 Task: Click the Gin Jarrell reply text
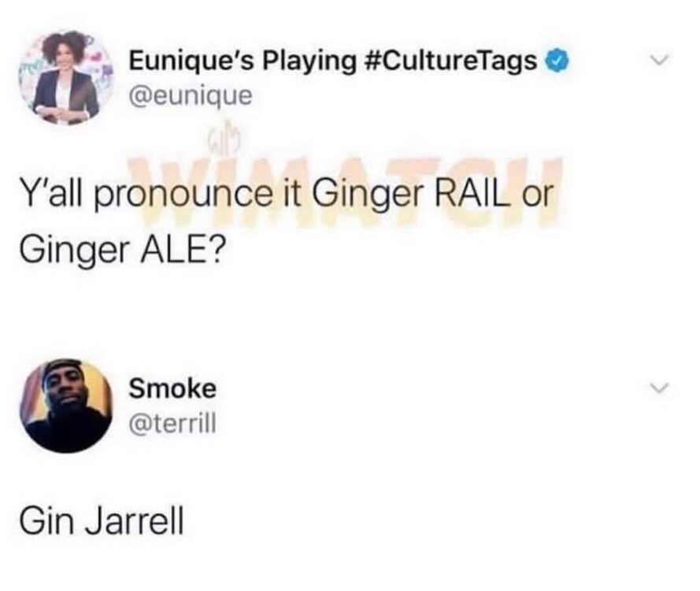pos(102,521)
